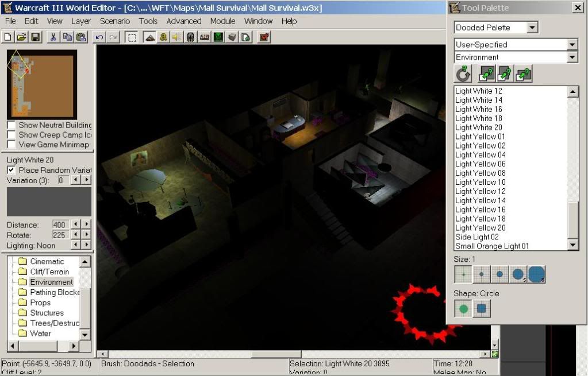The width and height of the screenshot is (588, 376).
Task: Create a new map with the blank page icon
Action: [x=8, y=37]
